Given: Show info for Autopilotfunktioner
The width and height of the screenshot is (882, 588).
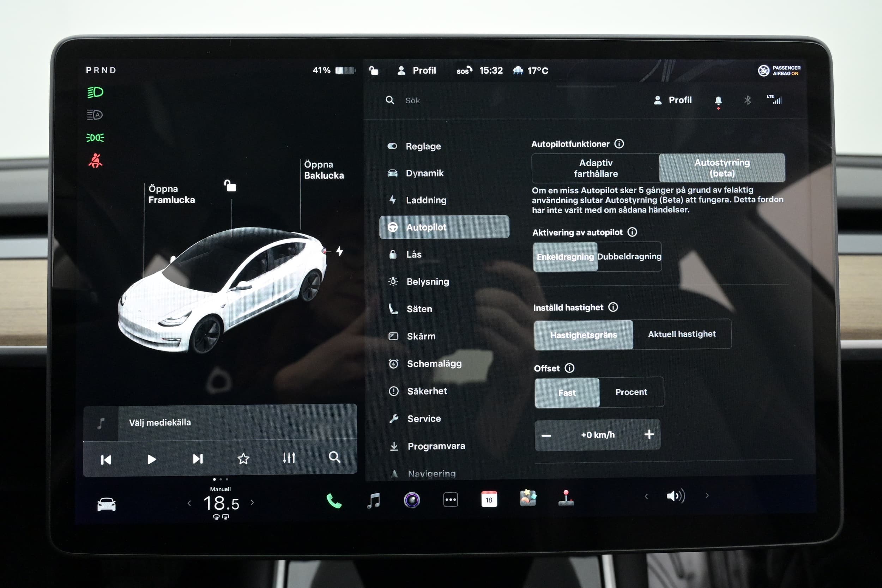Looking at the screenshot, I should pos(619,144).
